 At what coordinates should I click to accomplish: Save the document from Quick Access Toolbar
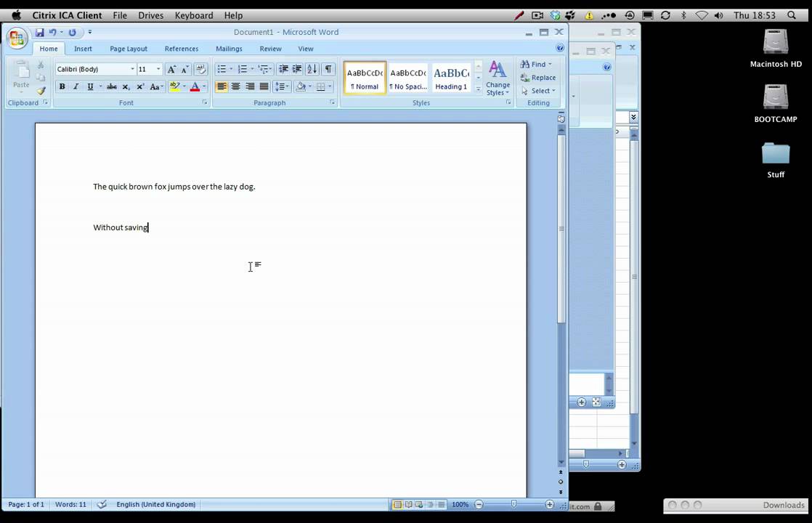(39, 32)
